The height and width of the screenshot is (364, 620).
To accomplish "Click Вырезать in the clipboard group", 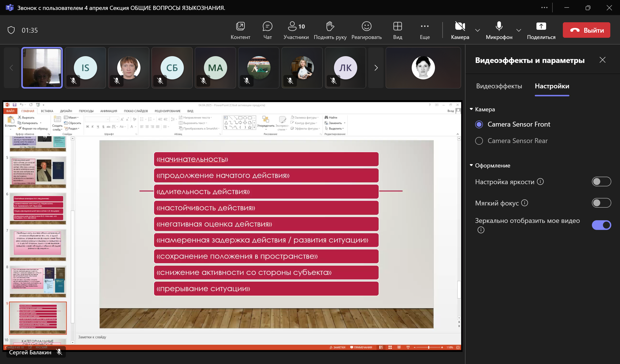I will tap(26, 118).
